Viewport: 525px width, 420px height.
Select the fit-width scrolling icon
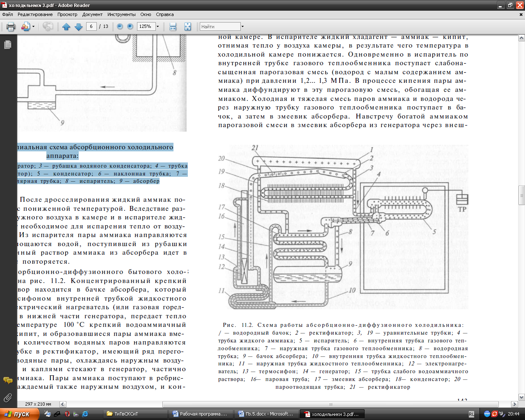(x=173, y=27)
